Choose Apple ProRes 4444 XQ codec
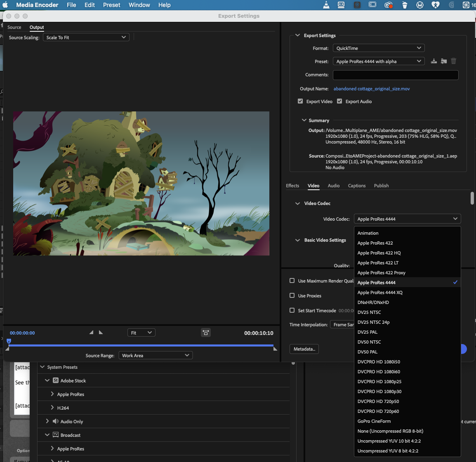The height and width of the screenshot is (462, 476). point(408,292)
